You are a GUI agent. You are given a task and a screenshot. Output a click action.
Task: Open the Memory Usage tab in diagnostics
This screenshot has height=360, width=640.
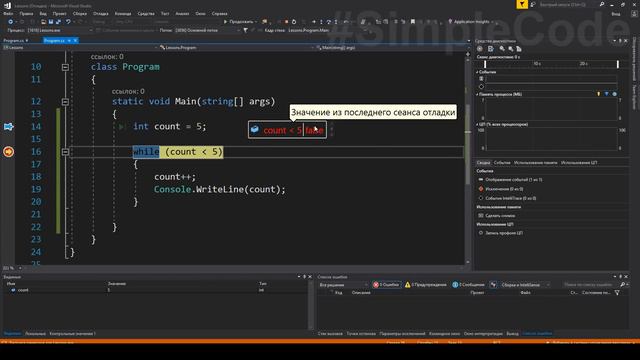coord(536,162)
